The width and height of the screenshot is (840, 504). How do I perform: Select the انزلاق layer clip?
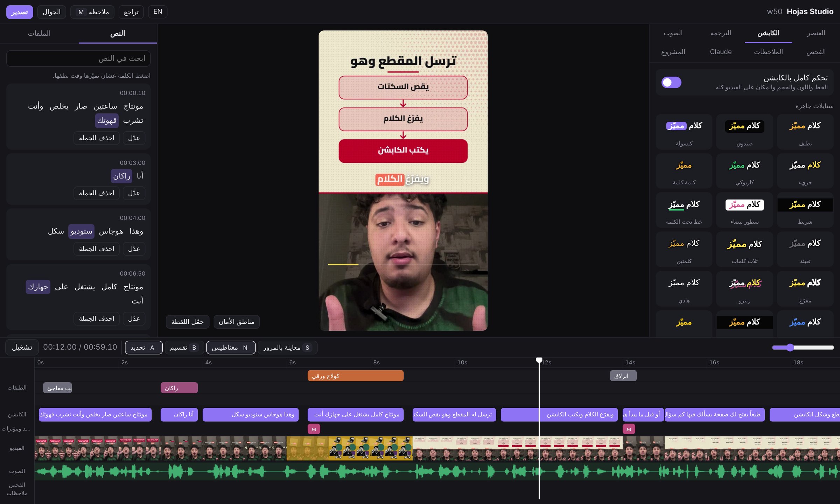pos(623,376)
